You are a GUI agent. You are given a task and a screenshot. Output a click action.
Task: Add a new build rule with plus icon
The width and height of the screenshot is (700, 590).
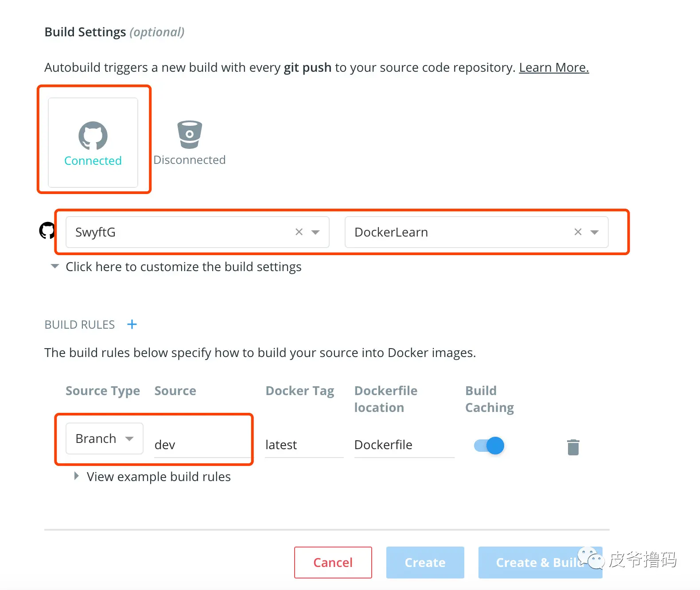(132, 325)
